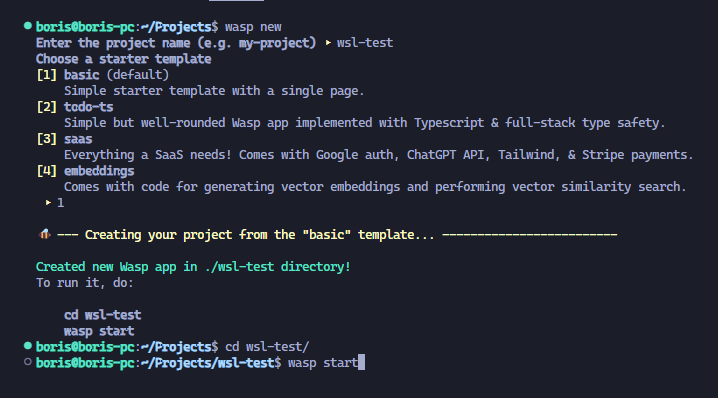718x398 pixels.
Task: Click the Choose a starter template heading
Action: pyautogui.click(x=124, y=59)
